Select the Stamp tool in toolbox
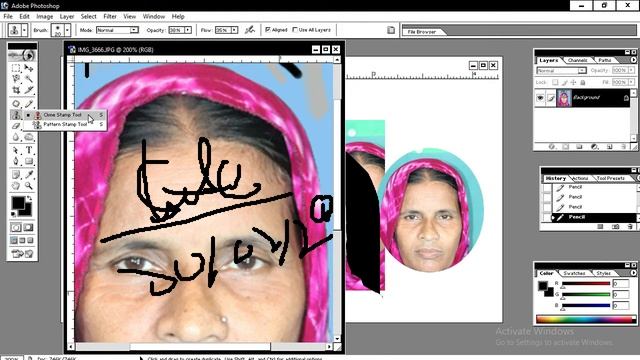Screen dimensions: 640x360 tap(16, 115)
